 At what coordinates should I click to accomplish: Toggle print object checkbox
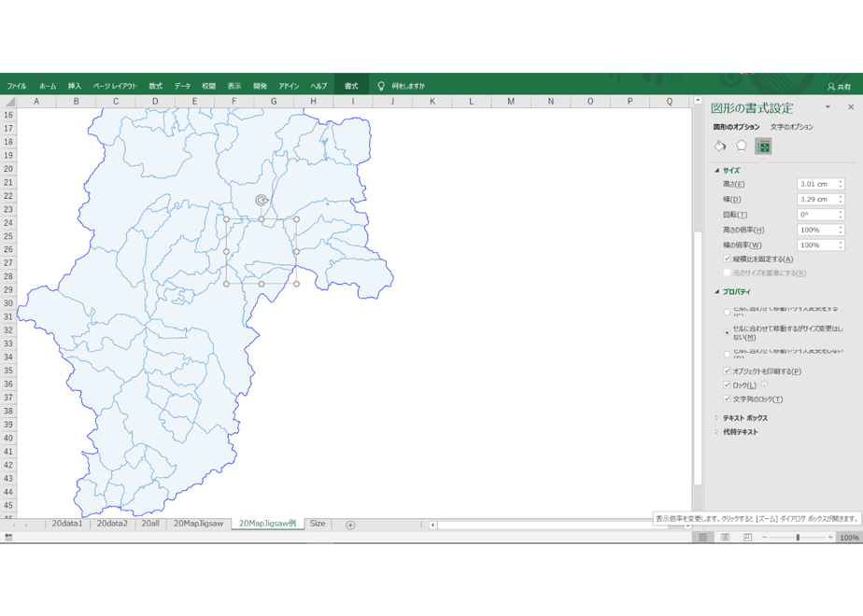click(x=727, y=371)
